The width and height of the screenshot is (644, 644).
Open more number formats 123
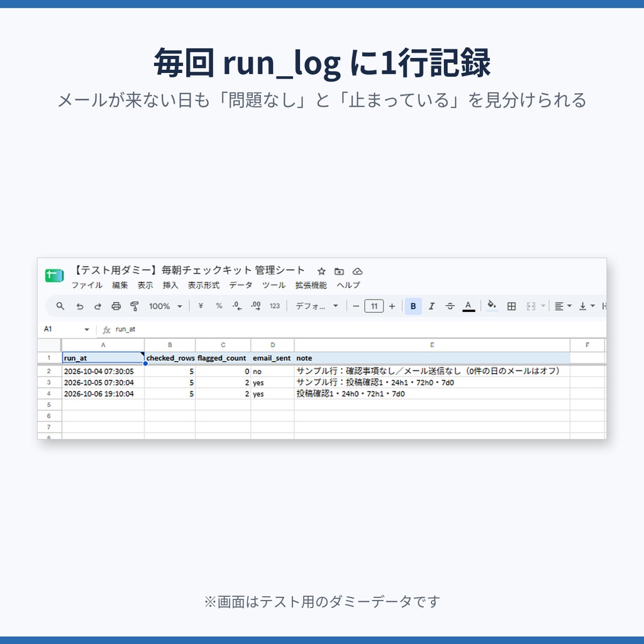click(x=275, y=306)
